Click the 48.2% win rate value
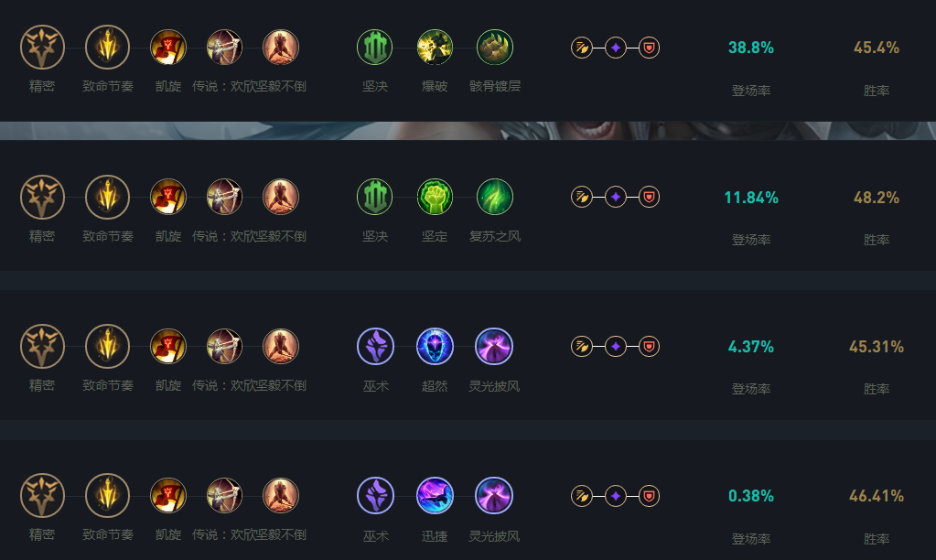 [876, 198]
